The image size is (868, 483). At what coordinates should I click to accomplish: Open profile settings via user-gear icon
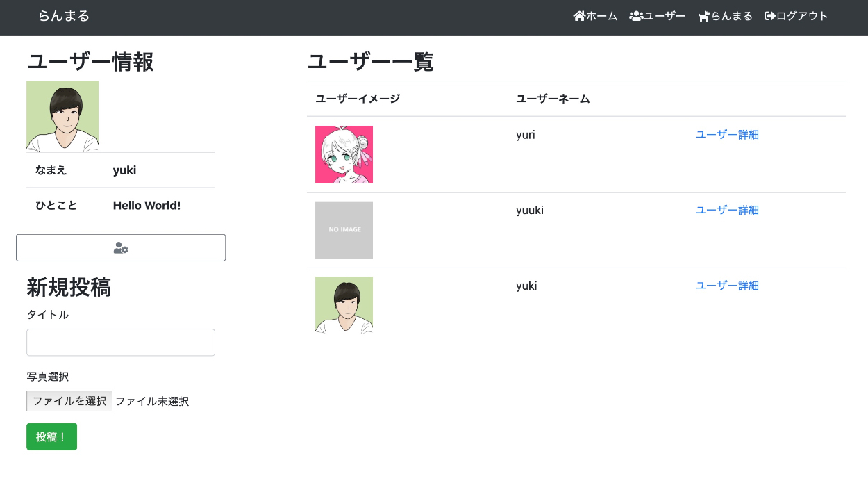pos(121,248)
